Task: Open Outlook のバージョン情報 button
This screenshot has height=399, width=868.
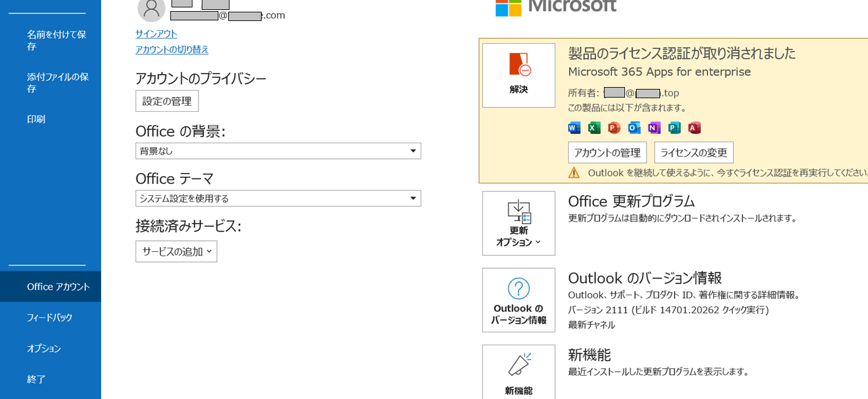Action: (519, 300)
